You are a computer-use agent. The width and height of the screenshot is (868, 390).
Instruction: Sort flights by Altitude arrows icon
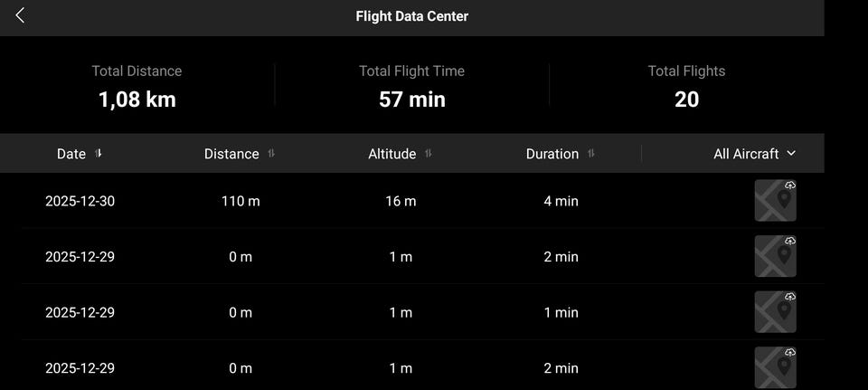(x=428, y=153)
